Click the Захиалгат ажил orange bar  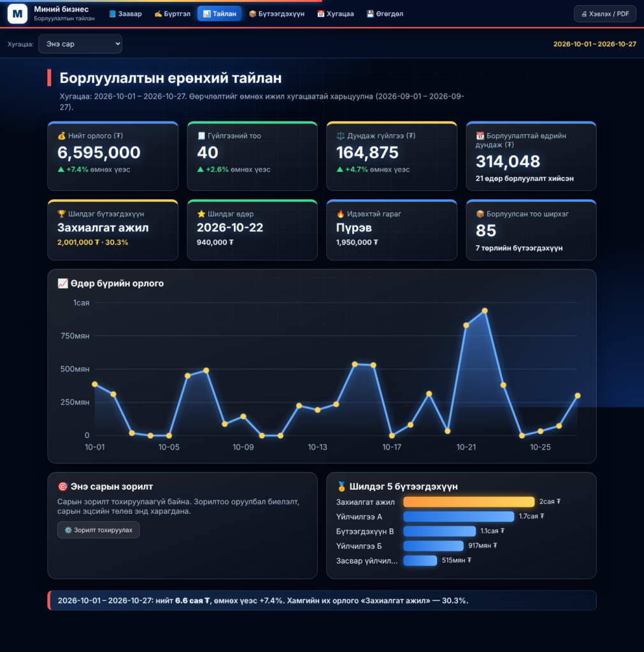point(469,502)
